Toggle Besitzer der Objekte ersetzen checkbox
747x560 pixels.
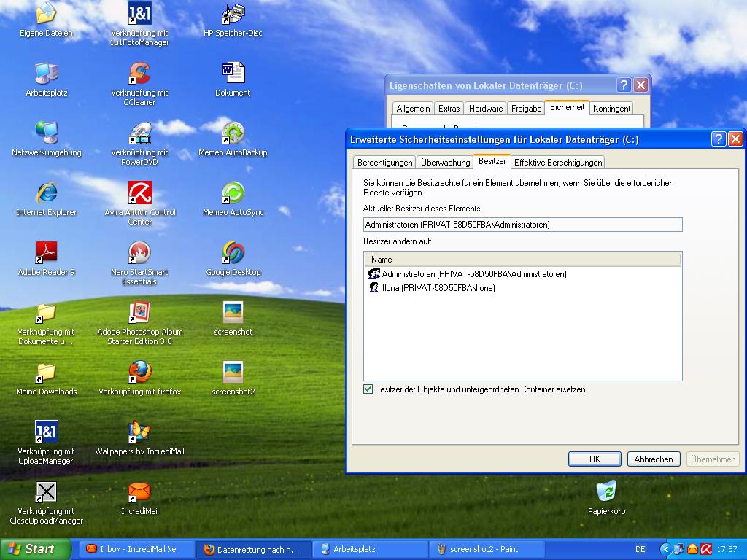368,389
